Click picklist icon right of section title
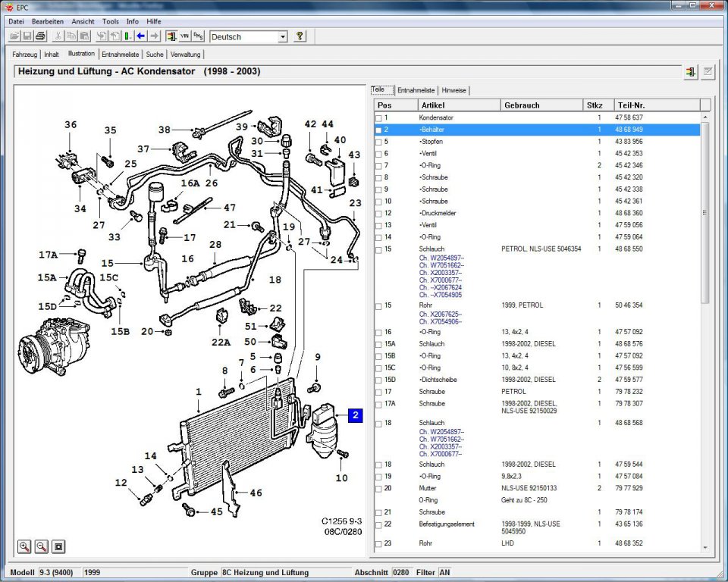The image size is (728, 582). pos(690,72)
